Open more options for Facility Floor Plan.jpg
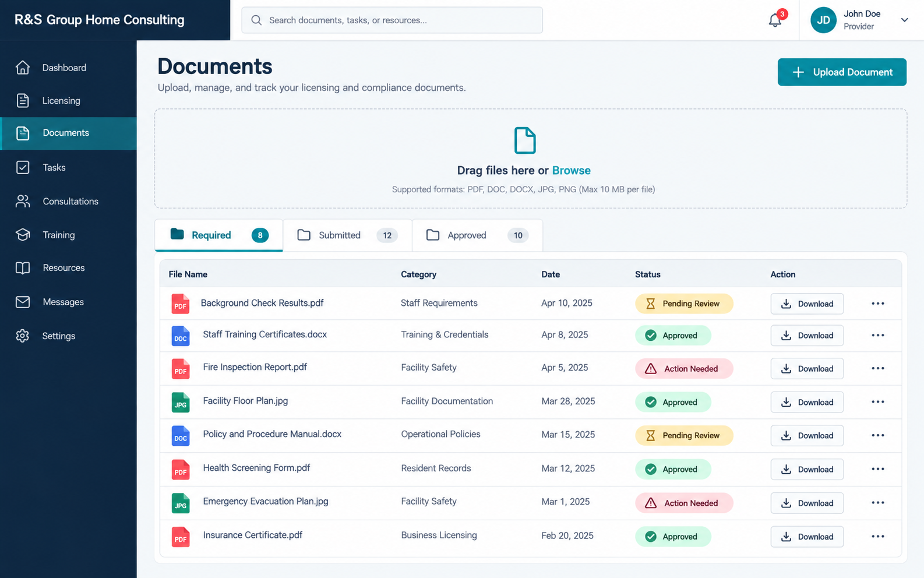This screenshot has width=924, height=578. click(878, 402)
